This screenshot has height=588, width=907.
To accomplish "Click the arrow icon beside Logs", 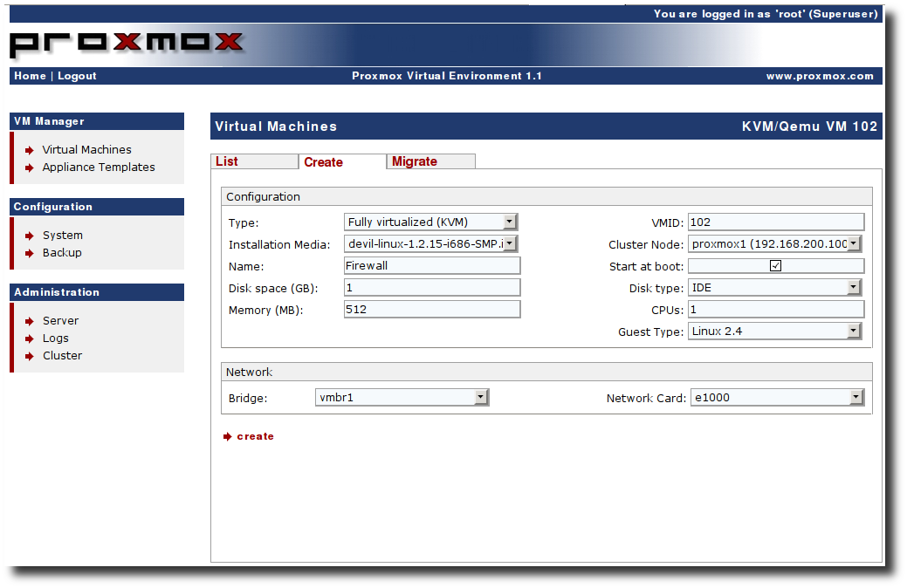I will point(30,338).
